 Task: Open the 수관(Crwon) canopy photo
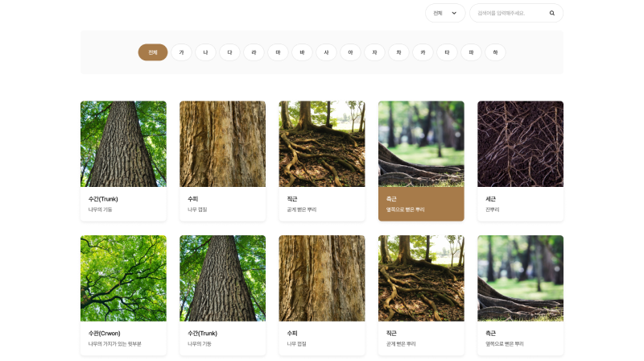pos(123,278)
